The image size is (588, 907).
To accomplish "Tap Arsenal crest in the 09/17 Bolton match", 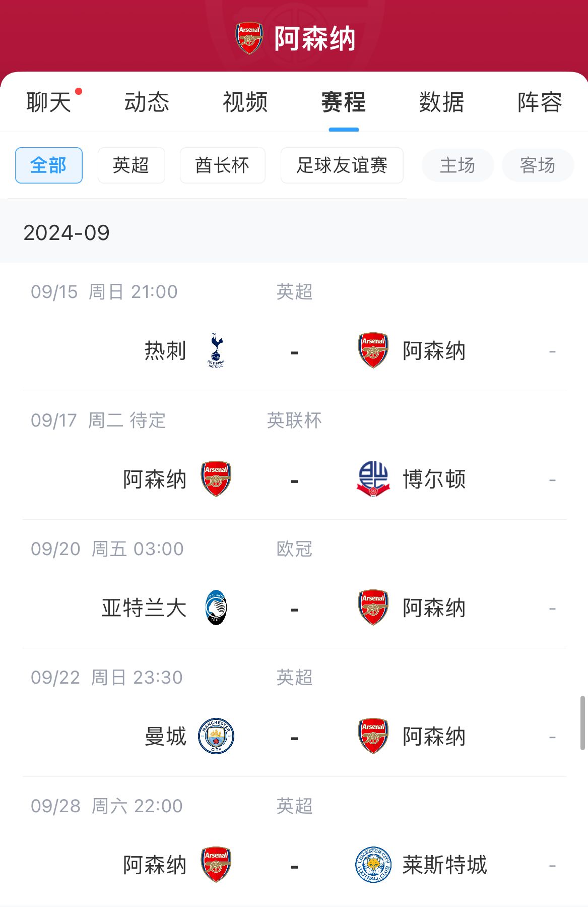I will [216, 479].
